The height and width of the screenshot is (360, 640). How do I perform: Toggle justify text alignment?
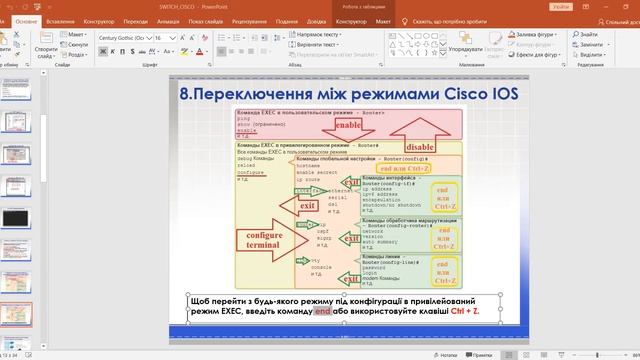[251, 51]
